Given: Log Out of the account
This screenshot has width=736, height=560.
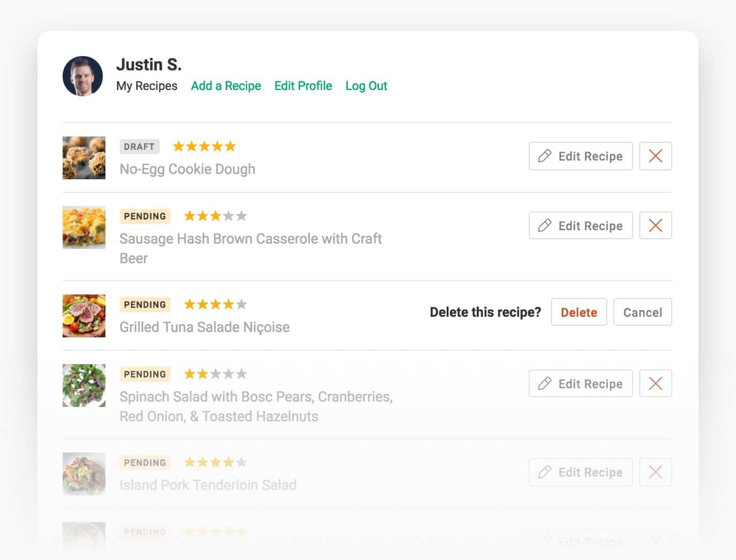Looking at the screenshot, I should (x=366, y=86).
